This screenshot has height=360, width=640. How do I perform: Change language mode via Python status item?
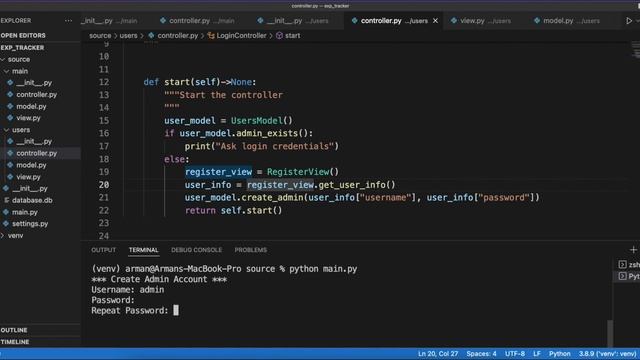click(559, 354)
